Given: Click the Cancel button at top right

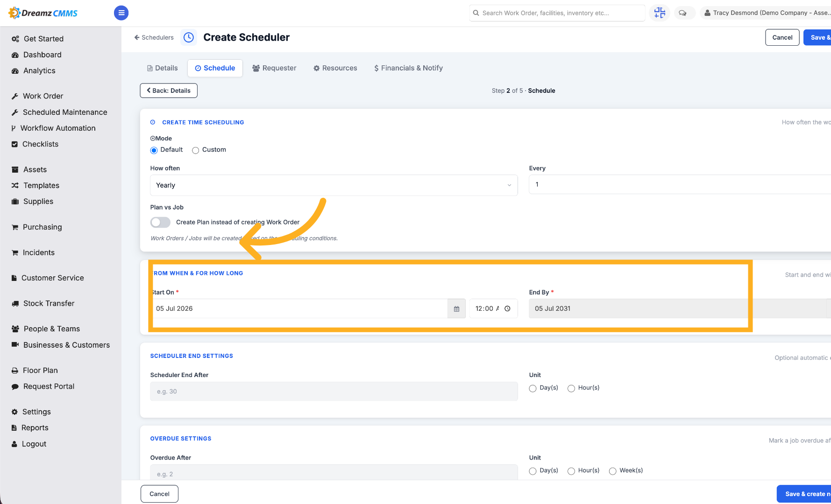Looking at the screenshot, I should pyautogui.click(x=782, y=37).
